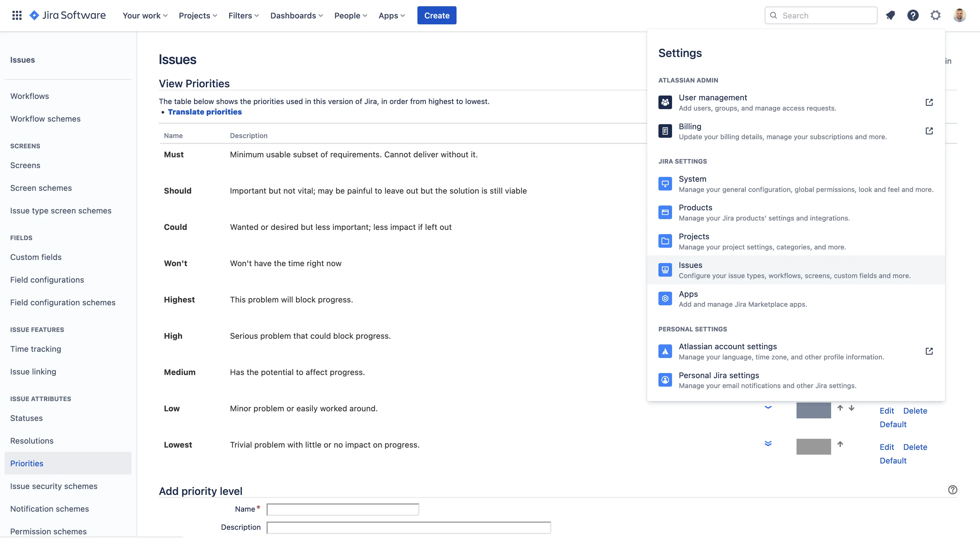Click the Low priority chevron icon
This screenshot has width=980, height=538.
pos(768,407)
